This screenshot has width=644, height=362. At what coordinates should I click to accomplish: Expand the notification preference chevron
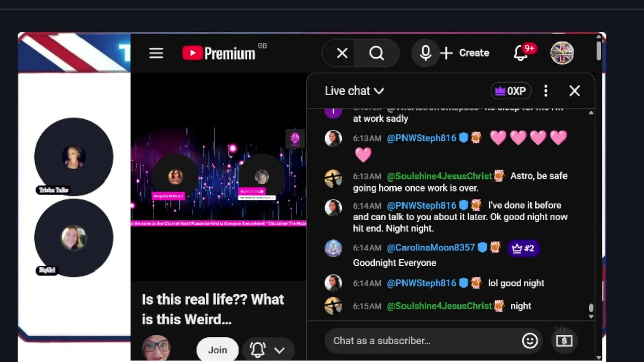[279, 350]
